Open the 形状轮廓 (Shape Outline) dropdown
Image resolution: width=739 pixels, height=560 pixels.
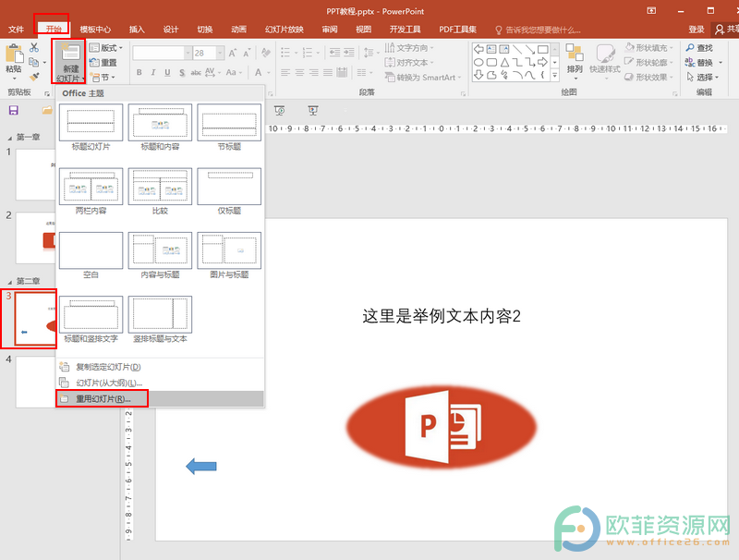(x=649, y=62)
